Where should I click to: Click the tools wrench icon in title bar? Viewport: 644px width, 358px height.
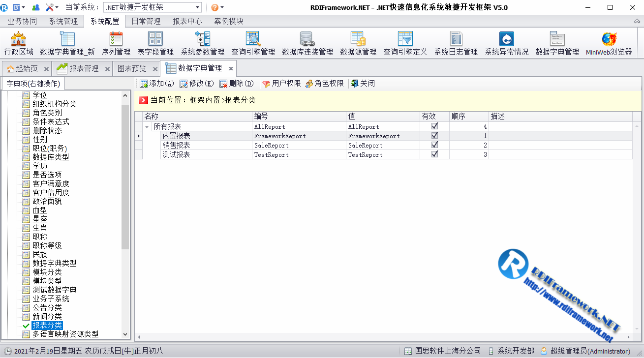pyautogui.click(x=50, y=7)
